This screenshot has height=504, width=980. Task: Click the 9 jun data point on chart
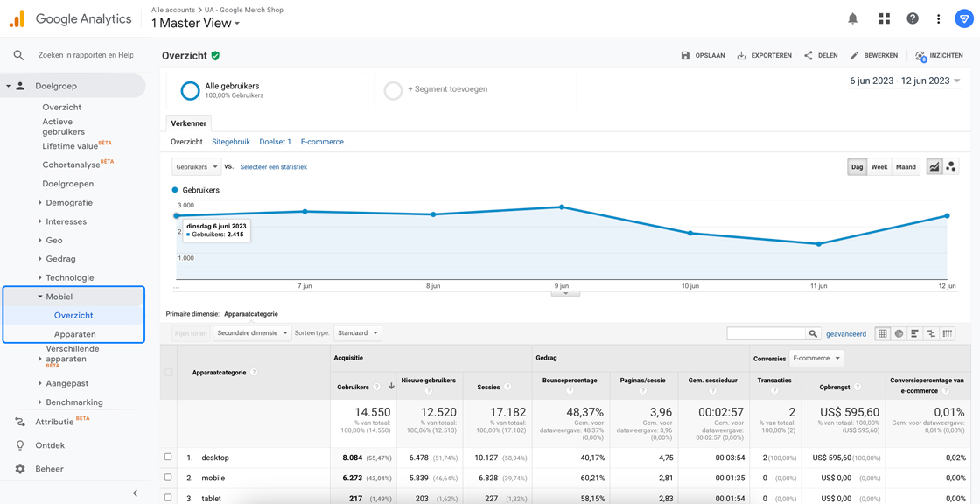click(x=562, y=207)
